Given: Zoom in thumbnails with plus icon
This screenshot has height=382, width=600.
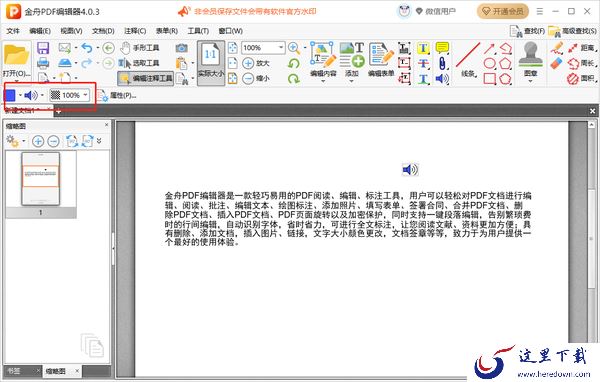Looking at the screenshot, I should tap(38, 141).
